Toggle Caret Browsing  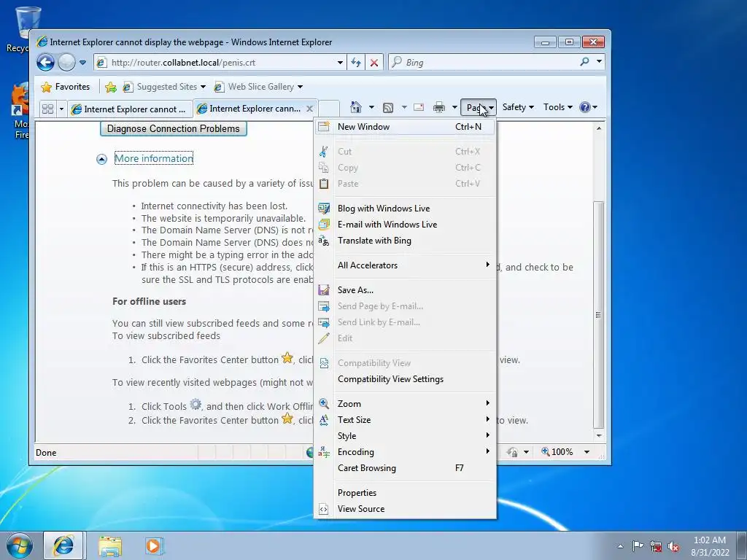pyautogui.click(x=406, y=468)
